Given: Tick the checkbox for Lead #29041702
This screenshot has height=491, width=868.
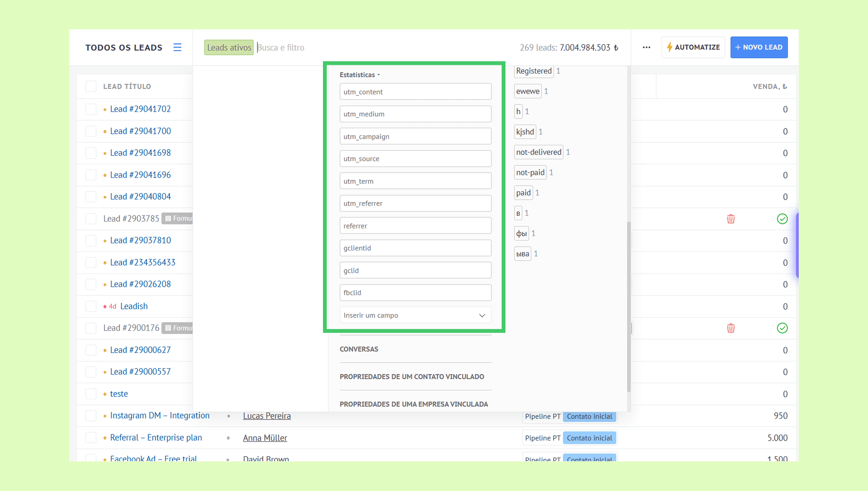Looking at the screenshot, I should pos(91,109).
